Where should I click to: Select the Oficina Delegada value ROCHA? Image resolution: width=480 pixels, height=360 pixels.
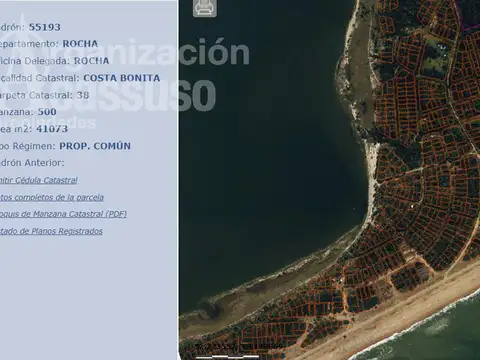click(x=91, y=61)
